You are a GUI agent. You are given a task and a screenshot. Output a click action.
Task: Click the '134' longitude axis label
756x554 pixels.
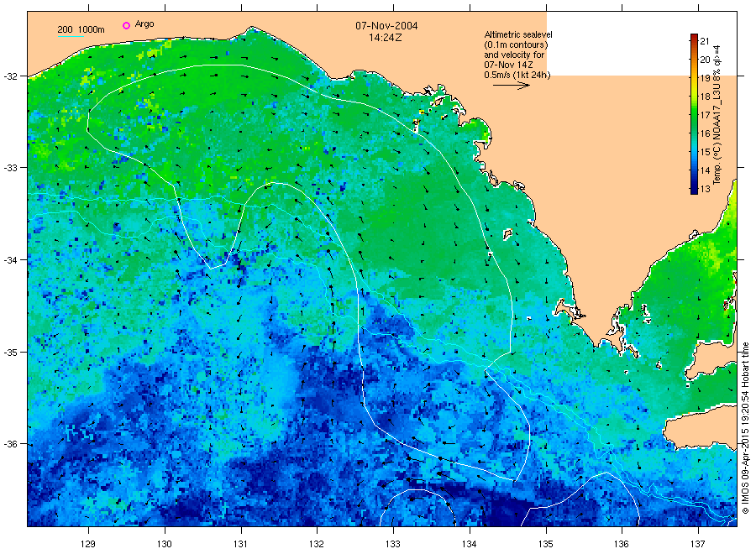[x=469, y=544]
